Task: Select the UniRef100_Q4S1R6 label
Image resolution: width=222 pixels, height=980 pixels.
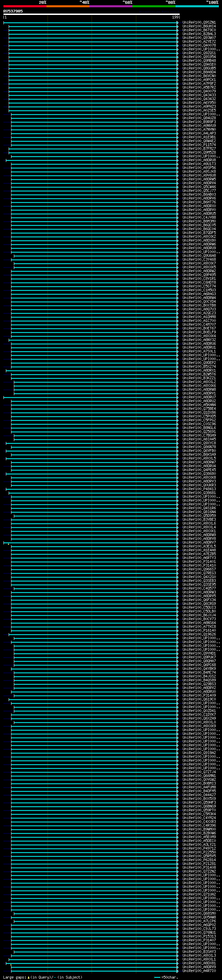Action: click(x=199, y=508)
